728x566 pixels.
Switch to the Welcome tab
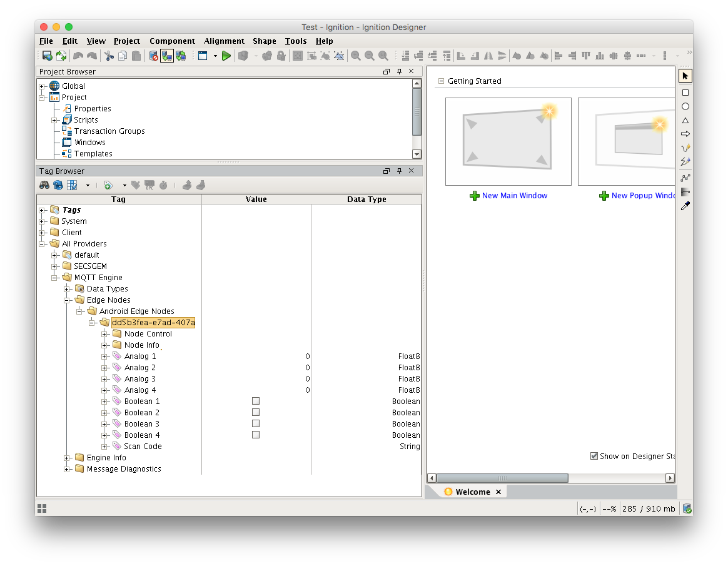(x=472, y=492)
